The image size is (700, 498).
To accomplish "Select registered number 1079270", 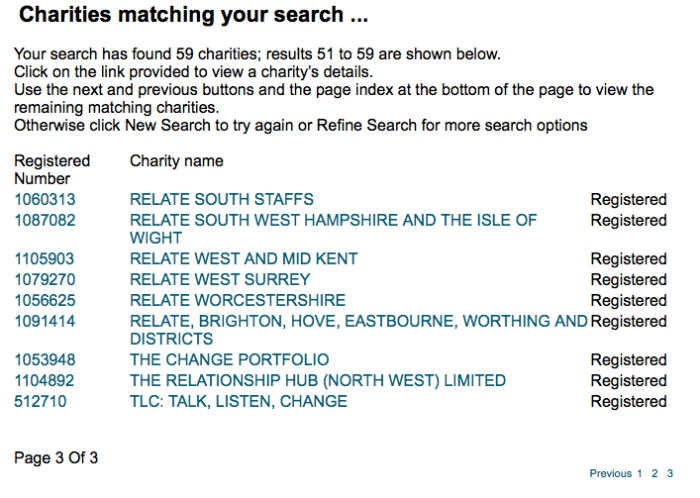I will 45,280.
